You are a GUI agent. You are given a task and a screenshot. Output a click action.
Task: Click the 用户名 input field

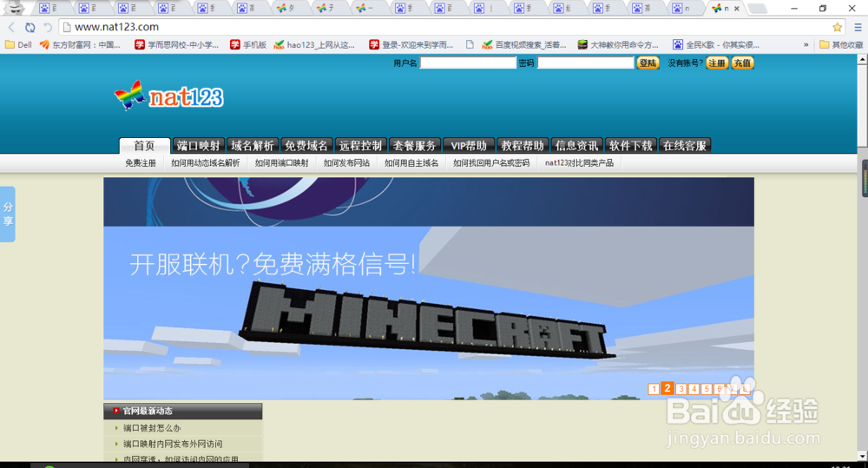pyautogui.click(x=469, y=63)
